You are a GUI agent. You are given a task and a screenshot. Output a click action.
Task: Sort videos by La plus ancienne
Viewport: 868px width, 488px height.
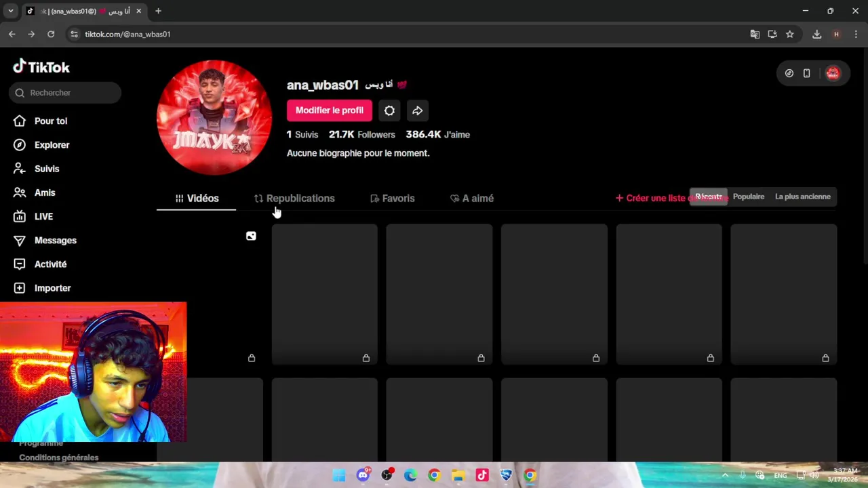[803, 197]
